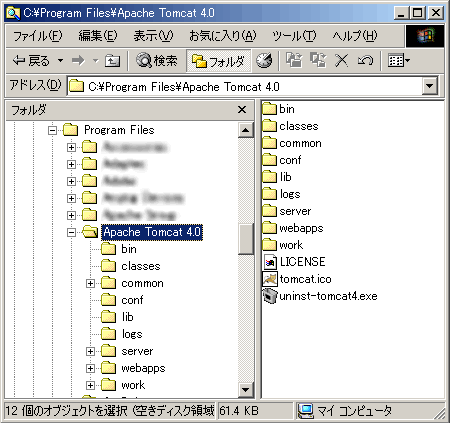Click the folder tree scrollbar thumb
This screenshot has width=450, height=423.
pyautogui.click(x=246, y=239)
